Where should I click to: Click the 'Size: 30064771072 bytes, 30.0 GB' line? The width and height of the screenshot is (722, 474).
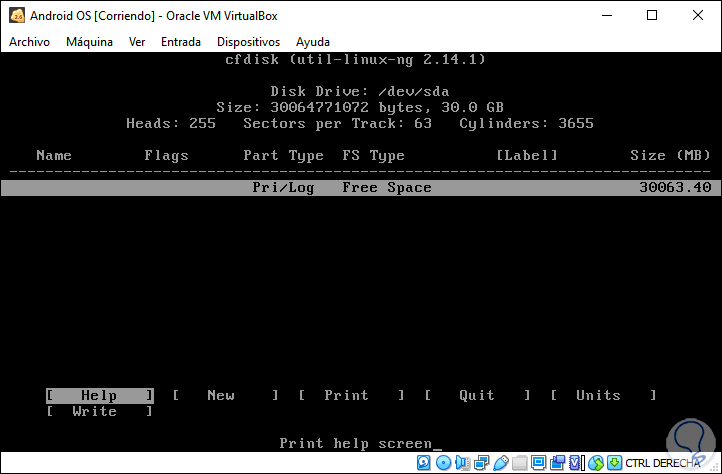click(x=360, y=107)
